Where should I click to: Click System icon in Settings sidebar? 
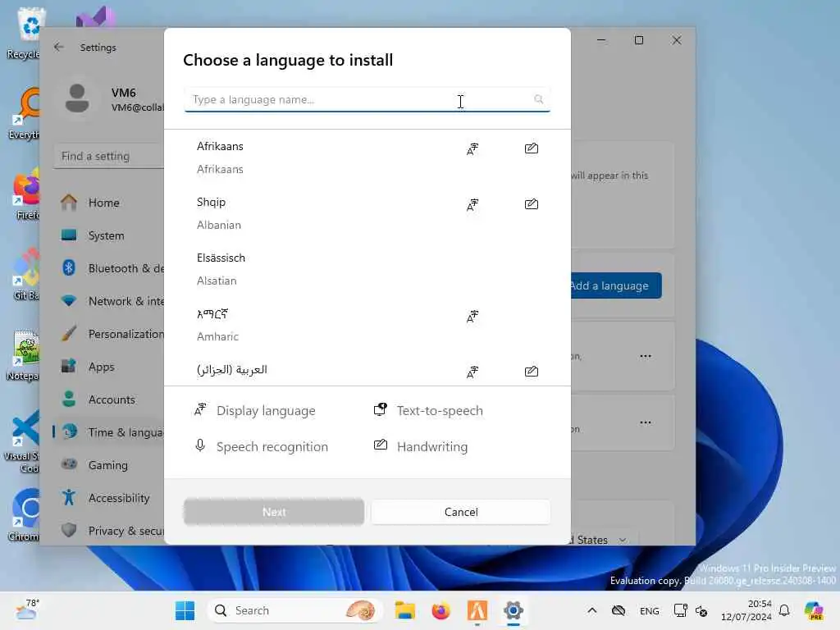[69, 235]
